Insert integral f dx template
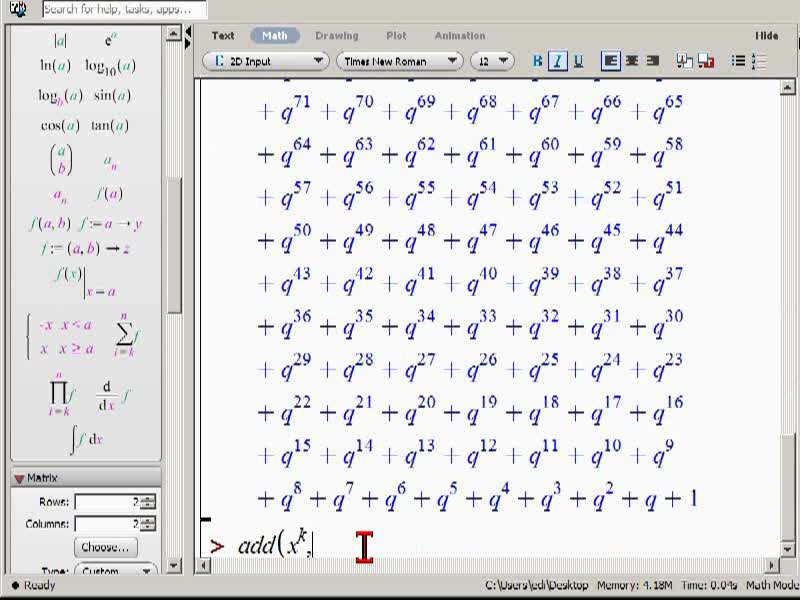Image resolution: width=800 pixels, height=600 pixels. [x=86, y=440]
